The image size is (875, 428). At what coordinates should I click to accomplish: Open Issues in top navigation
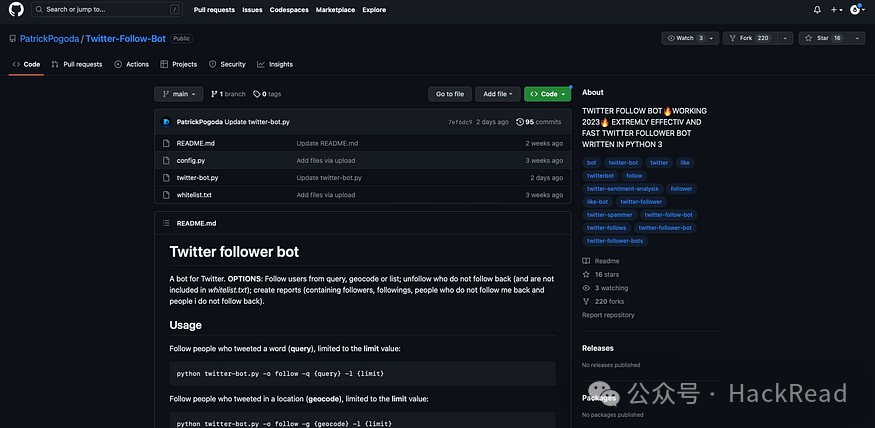252,10
